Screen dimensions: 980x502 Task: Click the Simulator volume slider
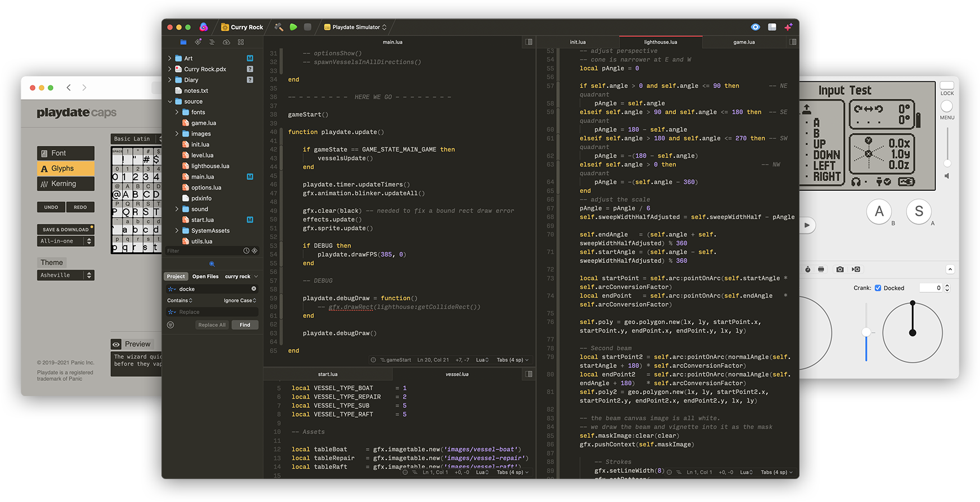[x=947, y=148]
